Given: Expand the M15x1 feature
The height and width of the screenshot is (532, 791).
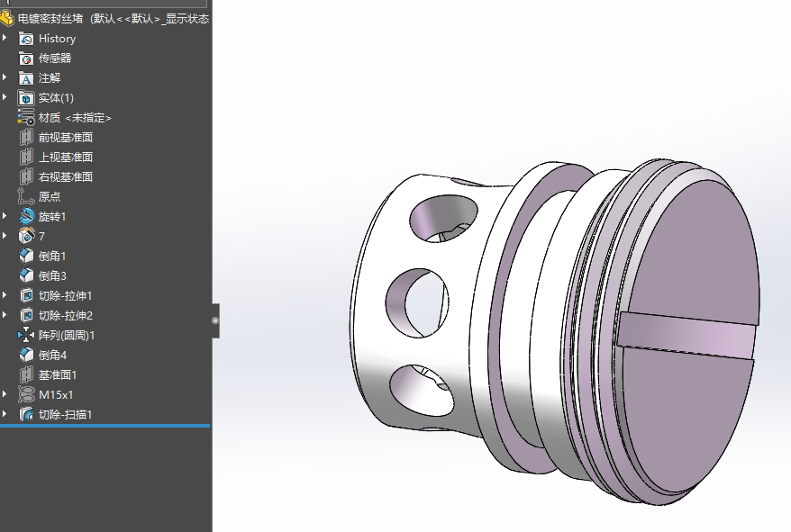Looking at the screenshot, I should 5,394.
